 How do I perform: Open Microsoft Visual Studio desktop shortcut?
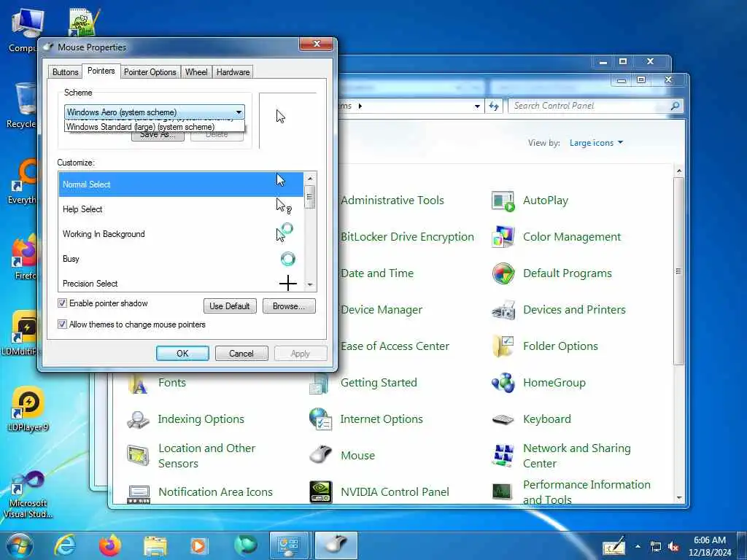[x=28, y=494]
